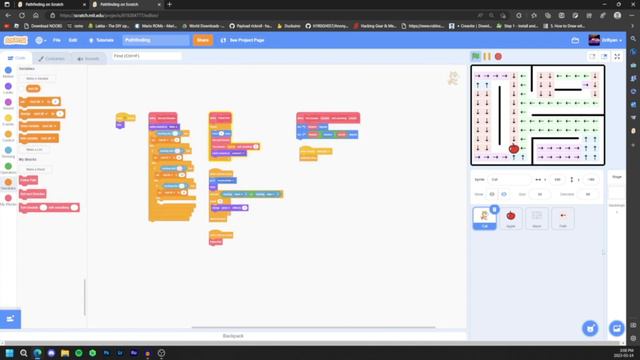Viewport: 640px width, 360px height.
Task: Select the Motion block category
Action: click(x=8, y=73)
